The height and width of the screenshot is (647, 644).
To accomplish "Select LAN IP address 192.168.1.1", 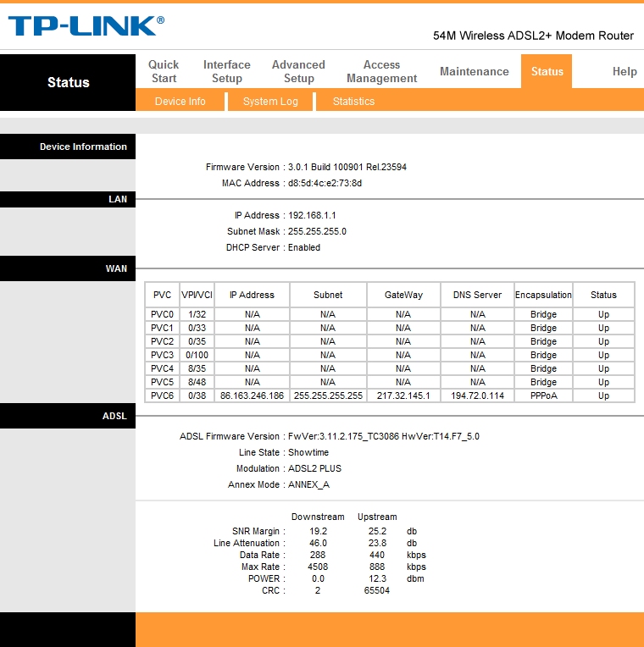I will click(312, 215).
